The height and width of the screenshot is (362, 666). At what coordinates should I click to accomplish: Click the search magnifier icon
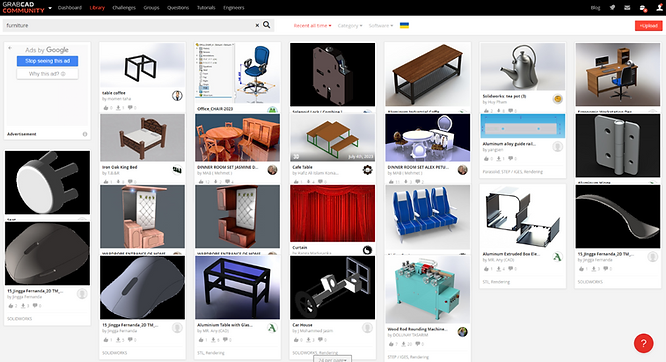click(266, 25)
